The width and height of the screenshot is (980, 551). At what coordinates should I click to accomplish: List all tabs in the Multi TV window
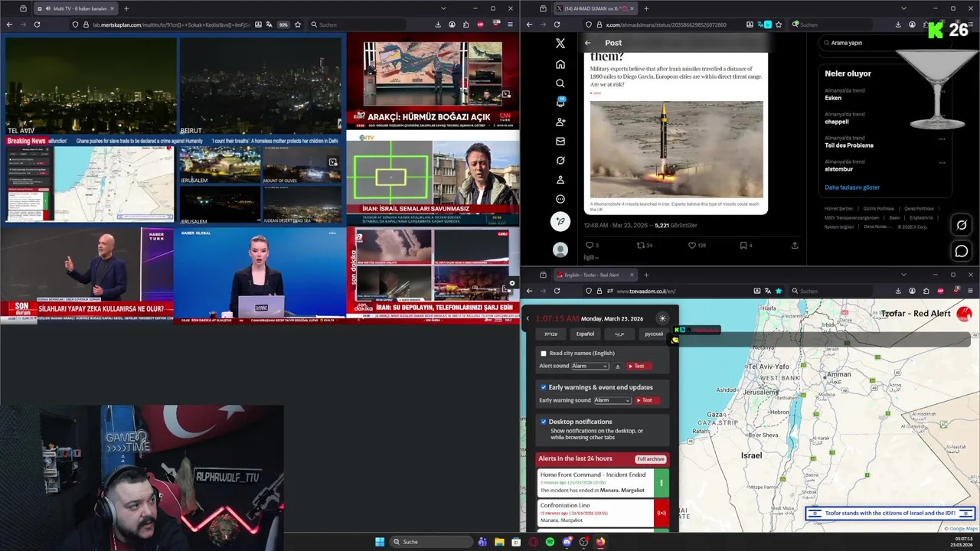pyautogui.click(x=443, y=8)
